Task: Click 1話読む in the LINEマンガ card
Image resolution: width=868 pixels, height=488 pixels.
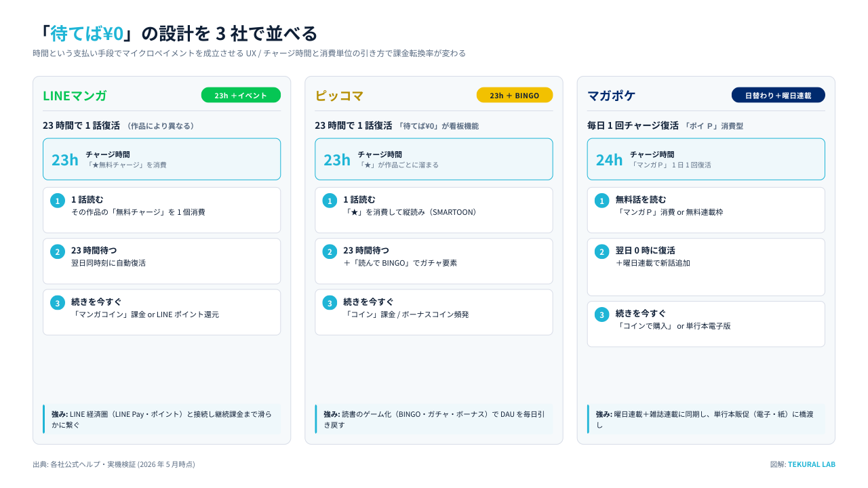Action: pyautogui.click(x=87, y=199)
